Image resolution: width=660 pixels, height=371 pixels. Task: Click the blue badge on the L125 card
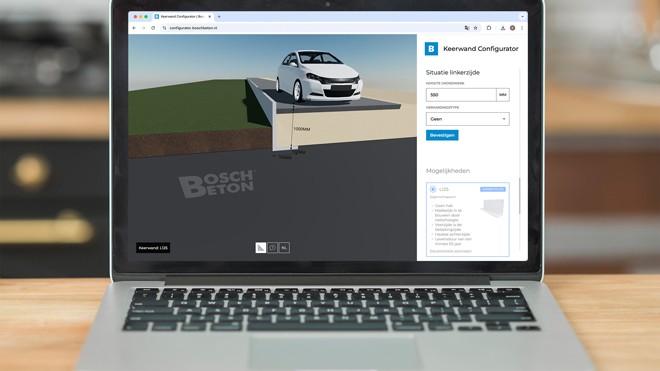pyautogui.click(x=492, y=189)
